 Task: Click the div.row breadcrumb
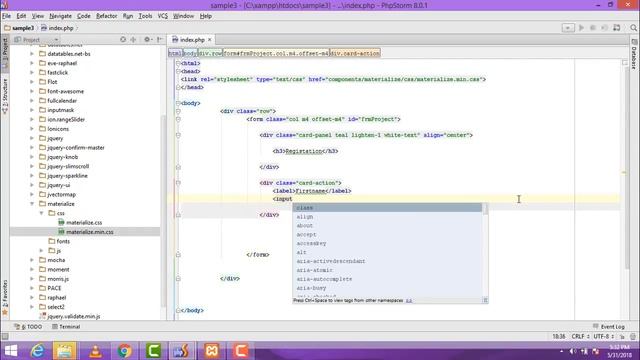(210, 53)
